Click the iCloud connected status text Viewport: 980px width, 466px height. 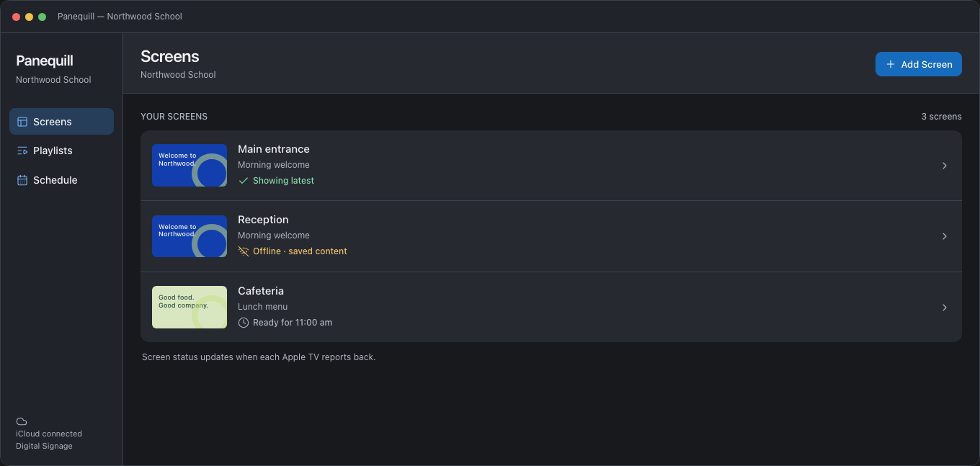pos(49,434)
